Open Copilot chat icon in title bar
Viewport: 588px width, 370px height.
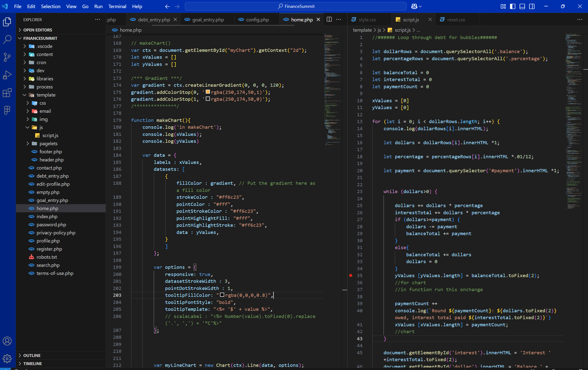coord(414,6)
